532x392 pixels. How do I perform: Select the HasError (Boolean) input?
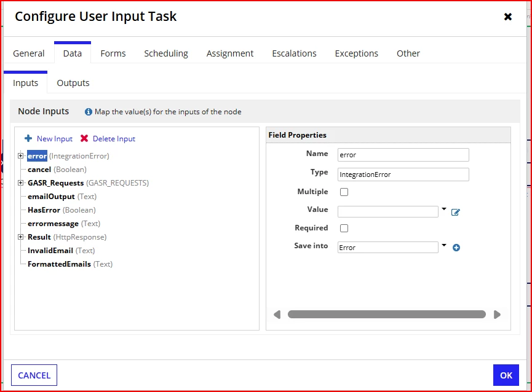[x=62, y=210]
